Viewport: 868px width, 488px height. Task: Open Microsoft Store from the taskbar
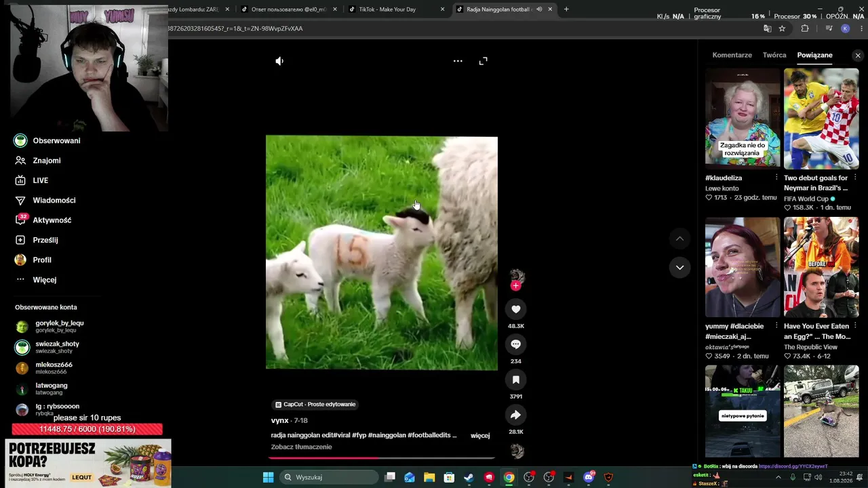pyautogui.click(x=449, y=477)
